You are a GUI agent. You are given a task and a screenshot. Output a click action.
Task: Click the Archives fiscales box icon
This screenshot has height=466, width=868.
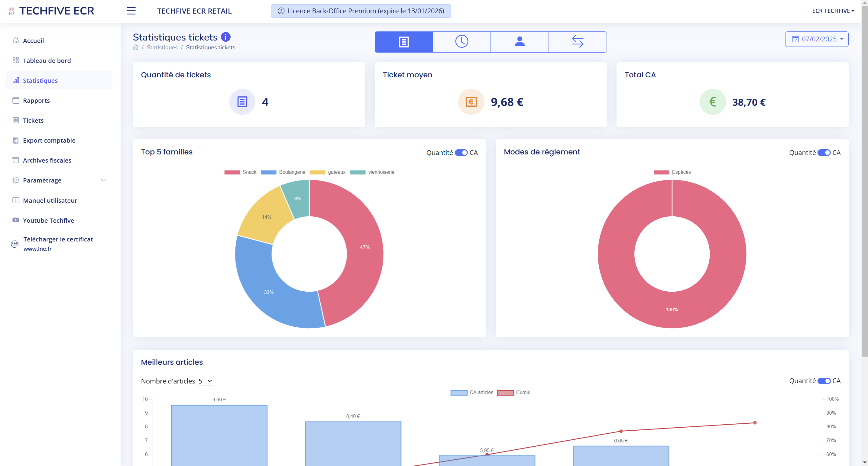click(x=15, y=160)
